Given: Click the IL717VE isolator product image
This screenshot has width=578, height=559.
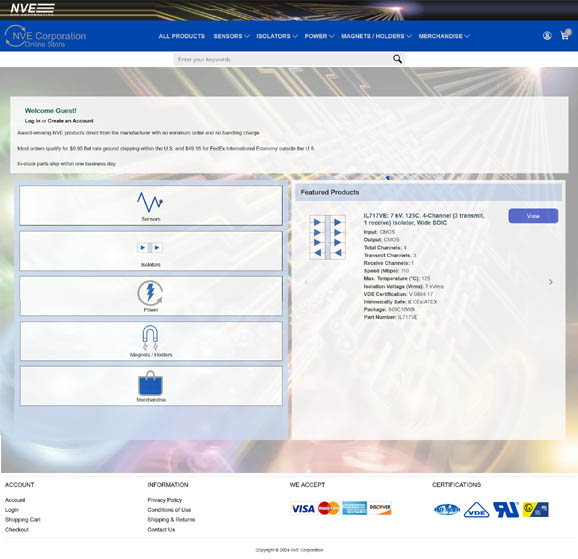Looking at the screenshot, I should (x=327, y=237).
